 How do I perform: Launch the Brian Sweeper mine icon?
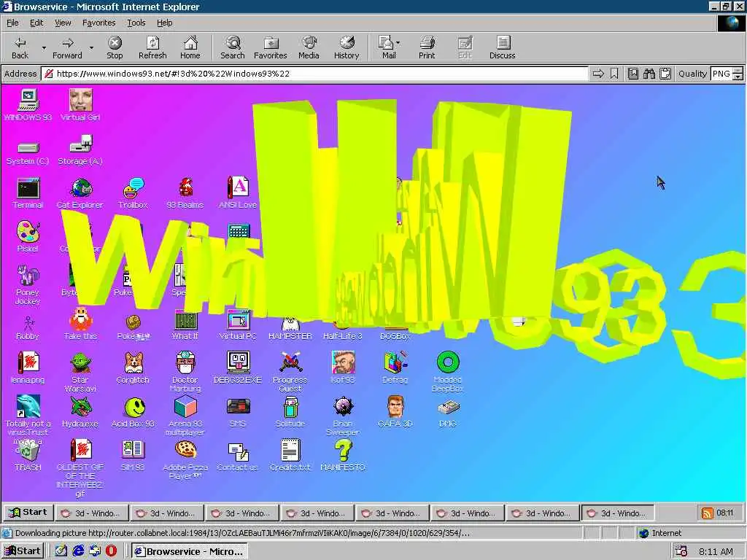[343, 416]
